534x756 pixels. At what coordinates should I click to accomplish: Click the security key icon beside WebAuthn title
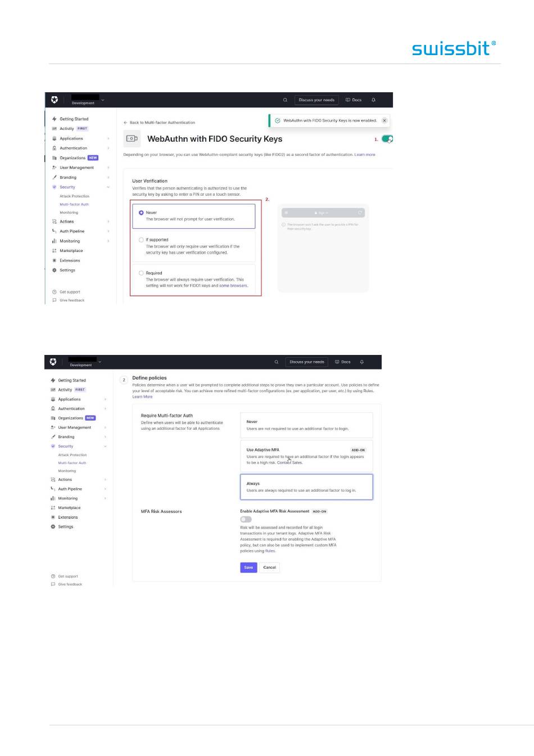click(132, 138)
